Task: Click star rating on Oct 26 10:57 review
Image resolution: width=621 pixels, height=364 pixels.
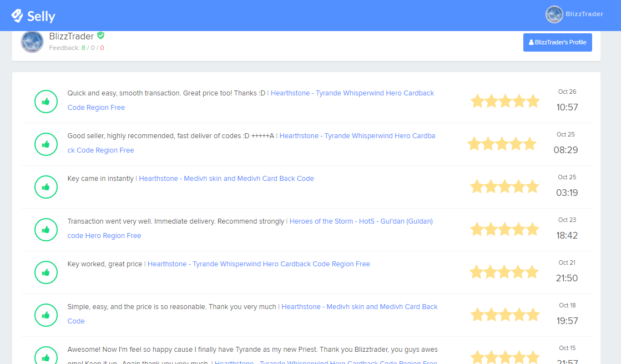Action: point(505,101)
